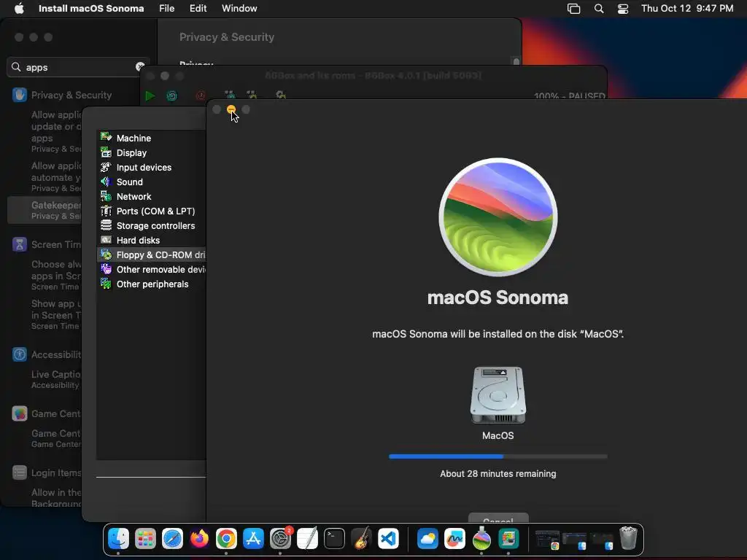
Task: Open Visual Studio Code from the Dock
Action: pos(388,539)
